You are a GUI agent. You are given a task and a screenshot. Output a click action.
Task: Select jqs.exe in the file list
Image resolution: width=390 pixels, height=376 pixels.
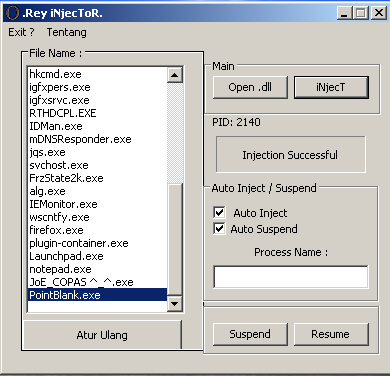tap(97, 152)
